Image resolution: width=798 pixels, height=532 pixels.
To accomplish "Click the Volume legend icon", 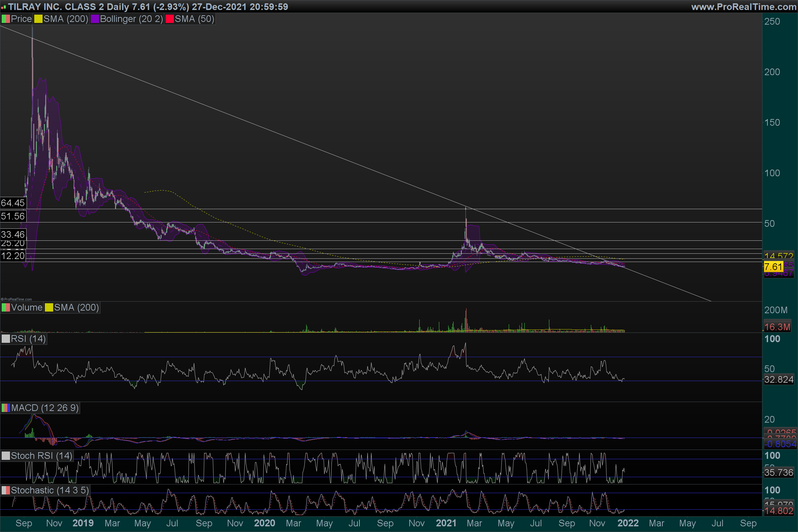I will [5, 307].
